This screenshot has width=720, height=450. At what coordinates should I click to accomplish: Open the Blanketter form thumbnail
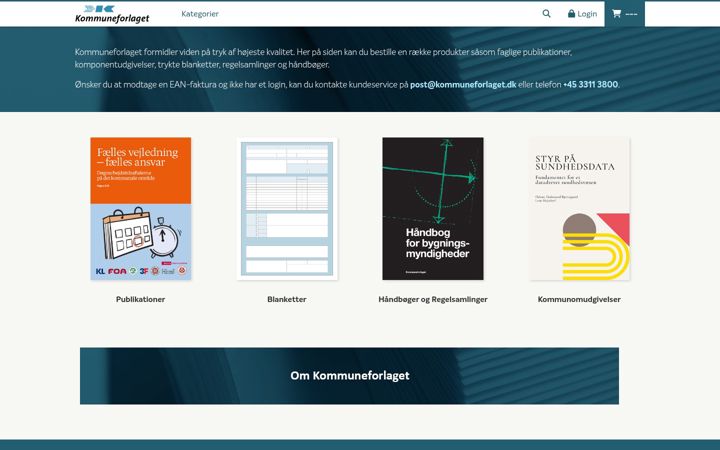coord(287,208)
